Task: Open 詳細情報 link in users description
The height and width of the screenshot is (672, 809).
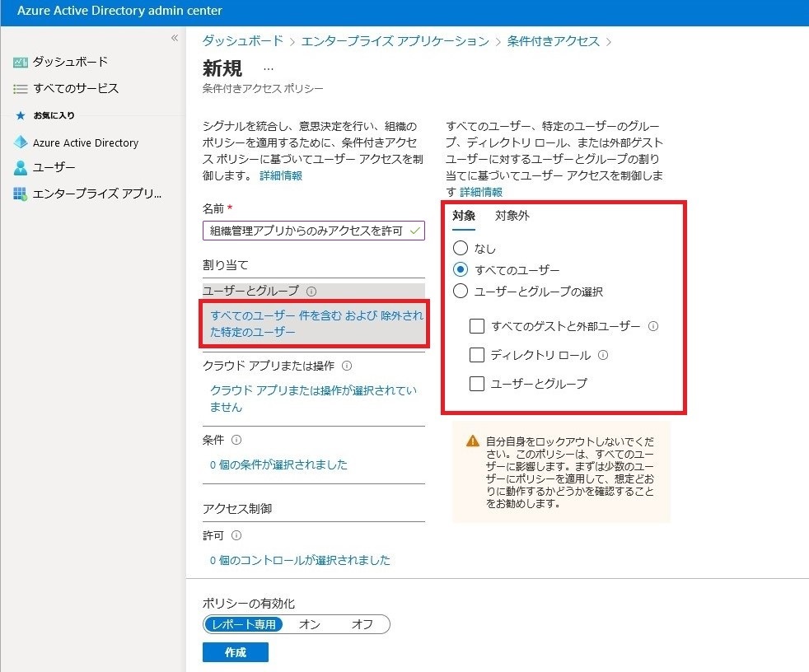Action: pyautogui.click(x=481, y=192)
